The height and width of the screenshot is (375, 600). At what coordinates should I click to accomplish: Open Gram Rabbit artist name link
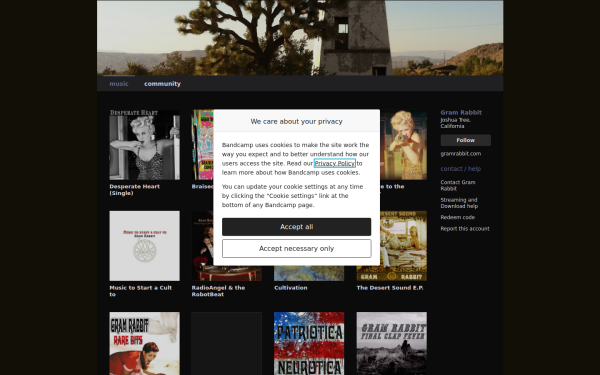(461, 112)
